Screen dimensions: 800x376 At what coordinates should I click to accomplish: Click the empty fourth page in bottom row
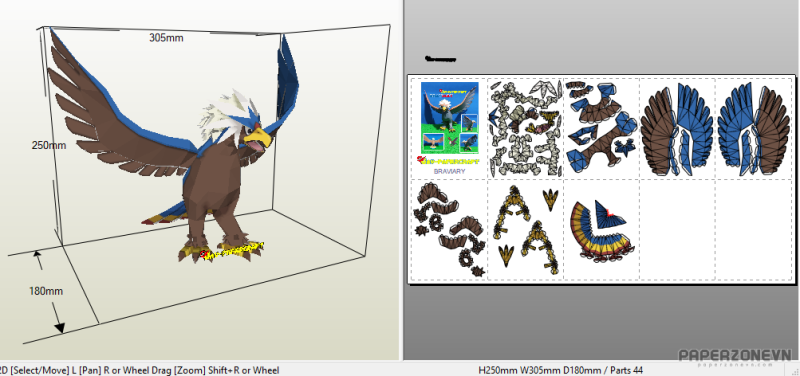click(678, 230)
